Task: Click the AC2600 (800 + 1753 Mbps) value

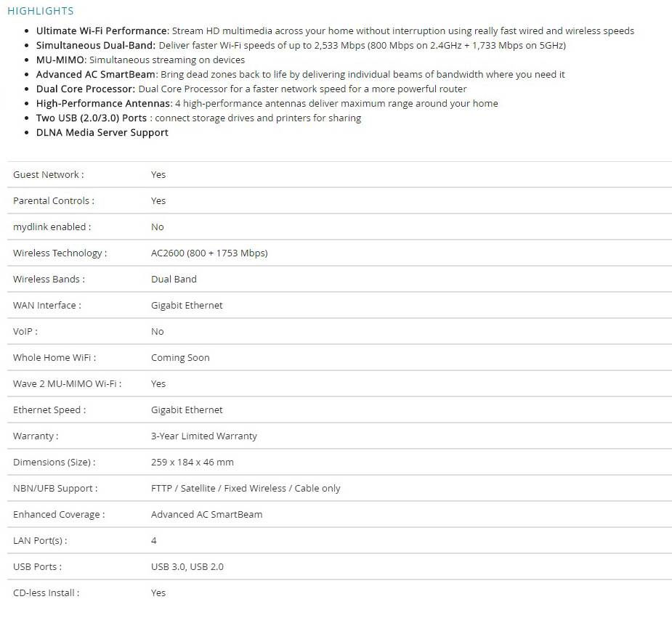Action: click(209, 253)
